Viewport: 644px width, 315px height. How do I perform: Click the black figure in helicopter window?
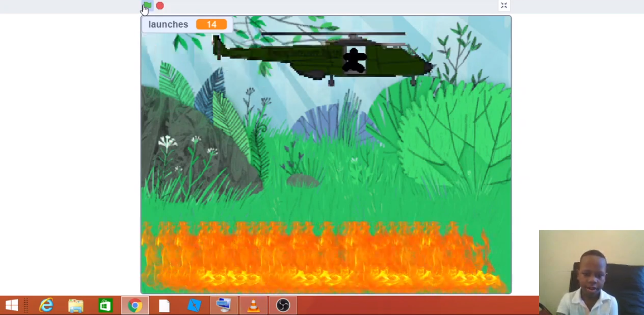(x=354, y=60)
